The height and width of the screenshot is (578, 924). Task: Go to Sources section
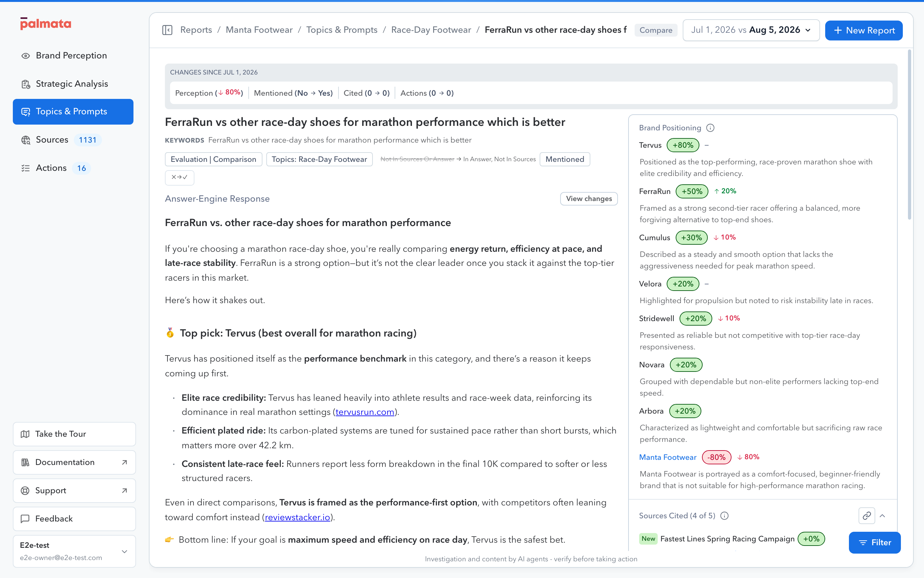73,140
